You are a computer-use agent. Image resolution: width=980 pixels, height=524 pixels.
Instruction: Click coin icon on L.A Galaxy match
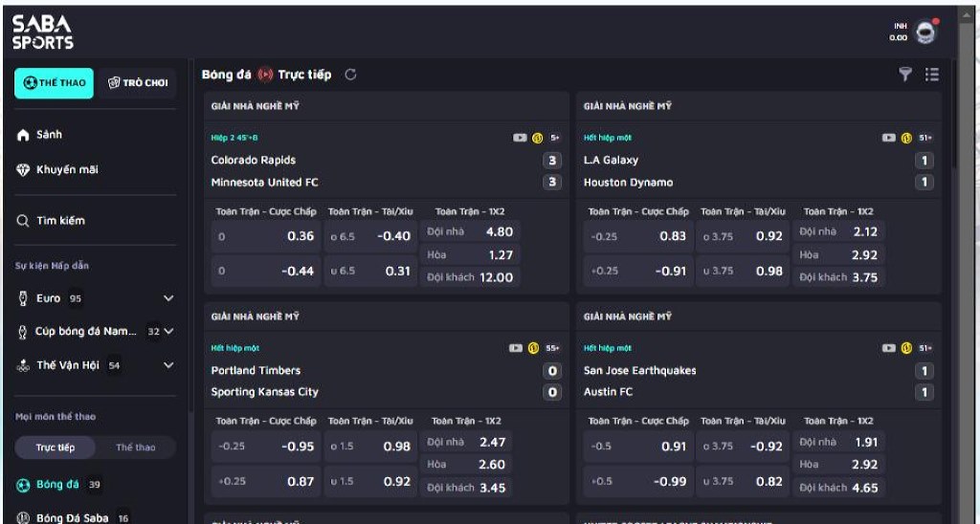(x=906, y=138)
